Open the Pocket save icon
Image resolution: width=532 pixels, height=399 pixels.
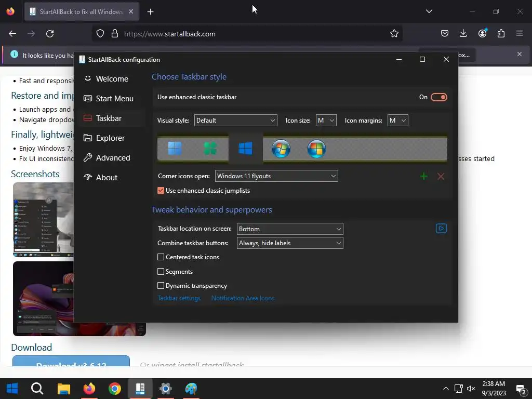pyautogui.click(x=445, y=33)
